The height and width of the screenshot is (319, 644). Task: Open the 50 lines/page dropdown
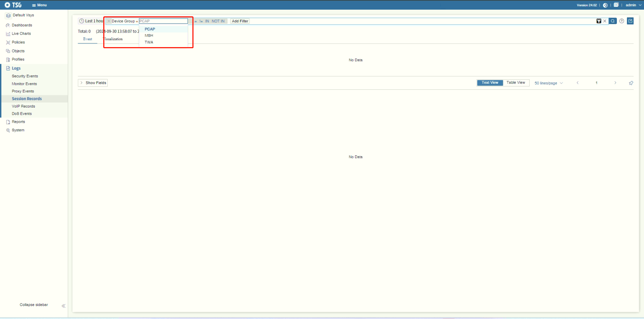click(549, 83)
